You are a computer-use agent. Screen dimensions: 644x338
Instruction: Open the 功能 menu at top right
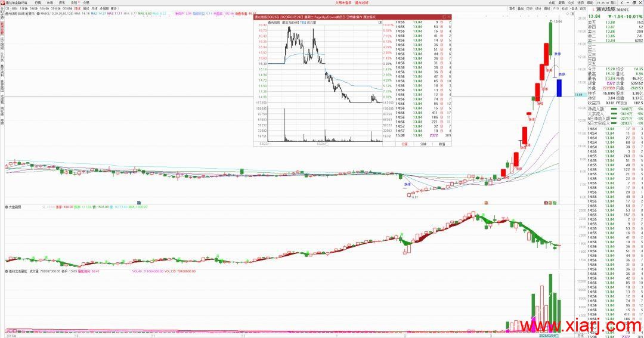tap(552, 3)
